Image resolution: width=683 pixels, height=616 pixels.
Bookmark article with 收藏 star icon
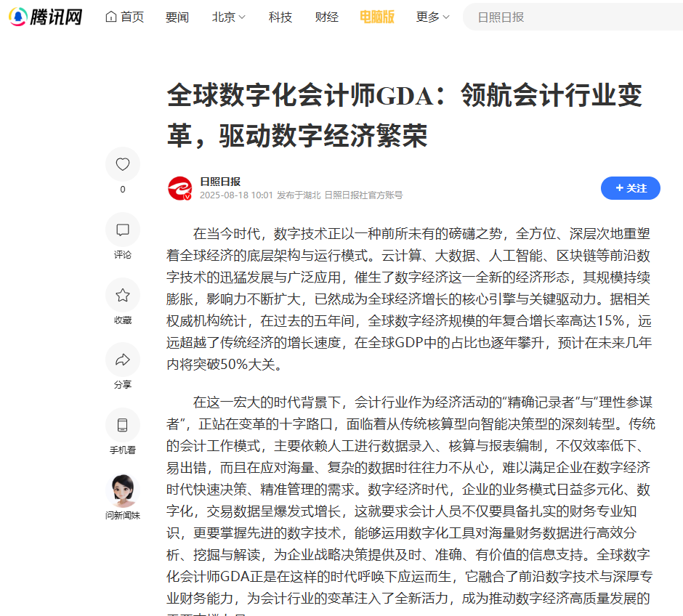(123, 296)
